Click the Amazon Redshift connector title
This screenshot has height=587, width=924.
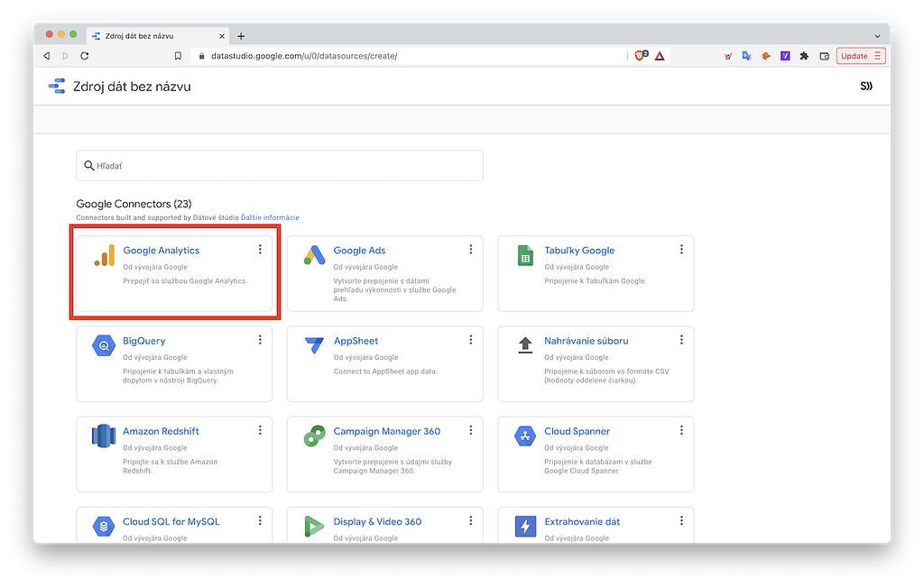pos(161,431)
